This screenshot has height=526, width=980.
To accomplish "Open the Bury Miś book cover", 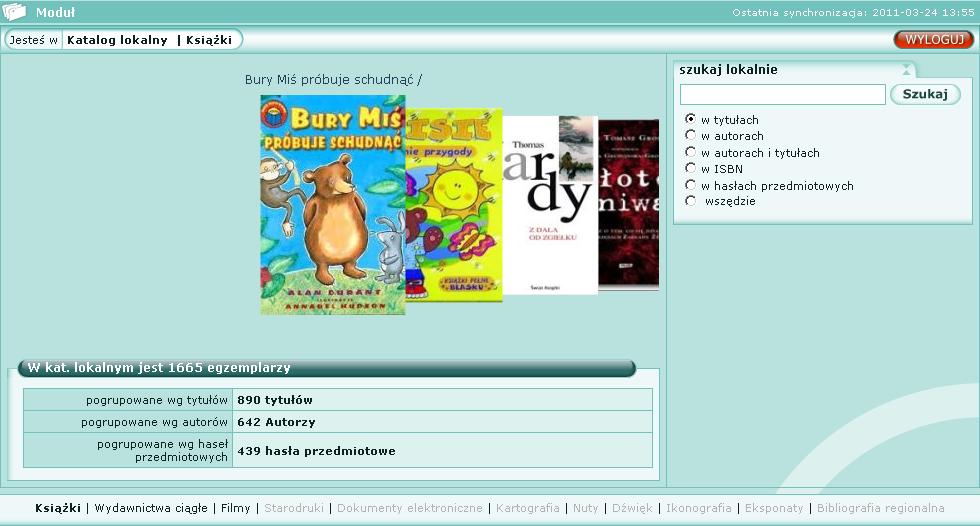I will (x=332, y=205).
